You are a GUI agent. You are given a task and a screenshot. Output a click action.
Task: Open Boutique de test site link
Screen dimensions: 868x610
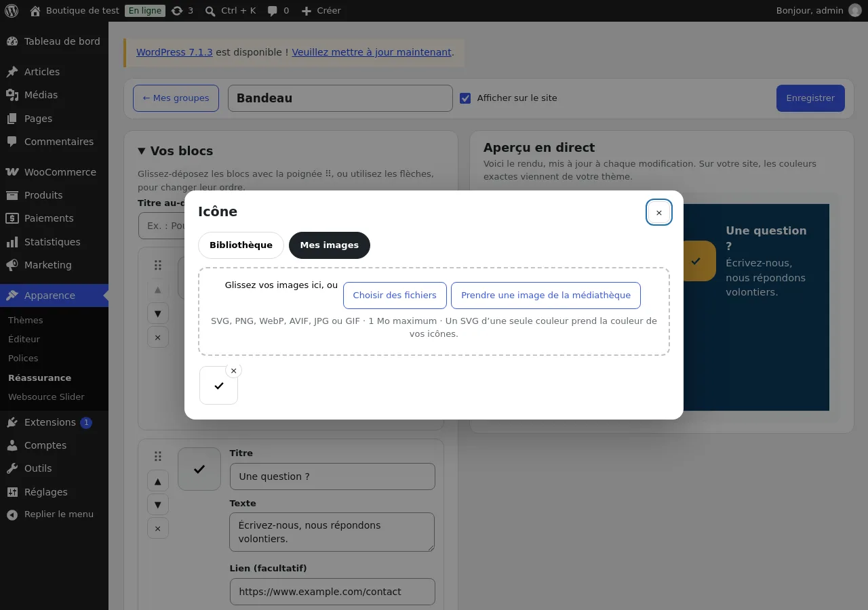75,11
